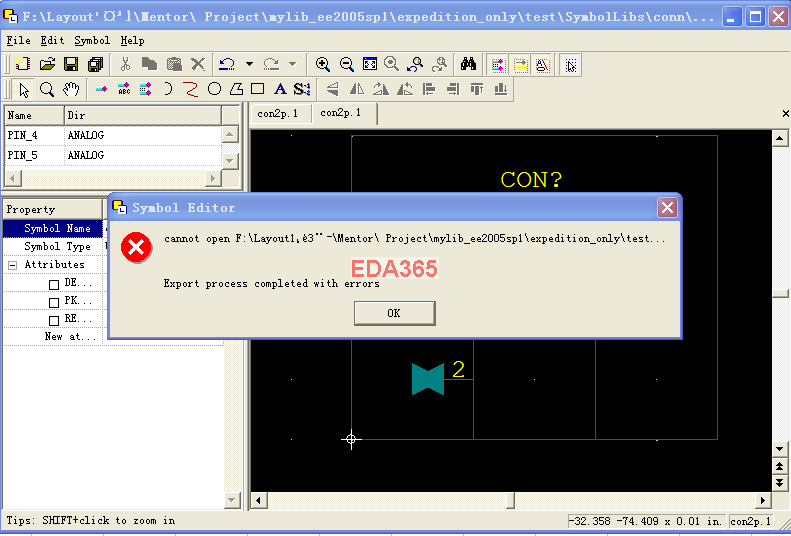Choose the Zoom area tool
The width and height of the screenshot is (791, 536).
point(47,90)
